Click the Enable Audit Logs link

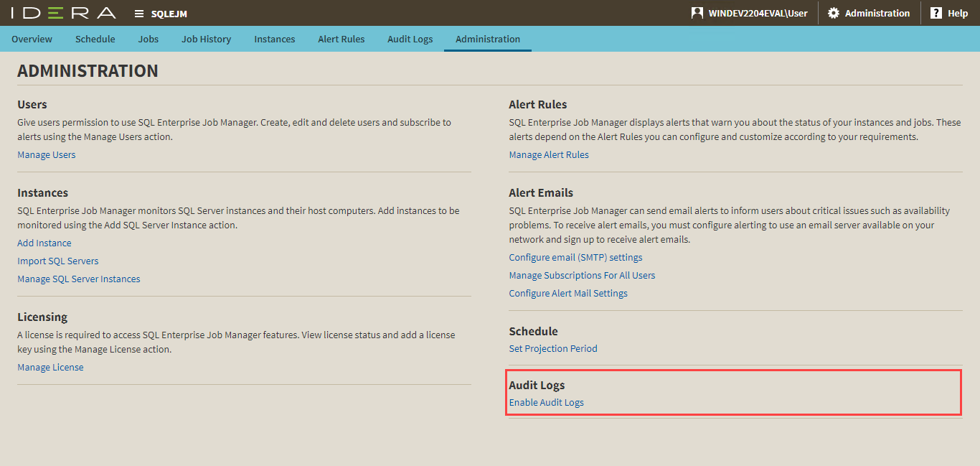[546, 402]
